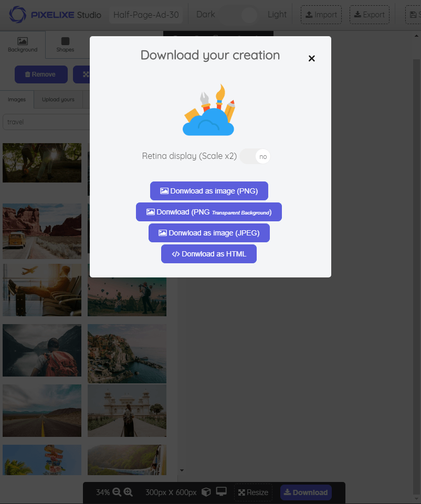Click the 34% zoom level text
Image resolution: width=421 pixels, height=504 pixels.
tap(103, 492)
